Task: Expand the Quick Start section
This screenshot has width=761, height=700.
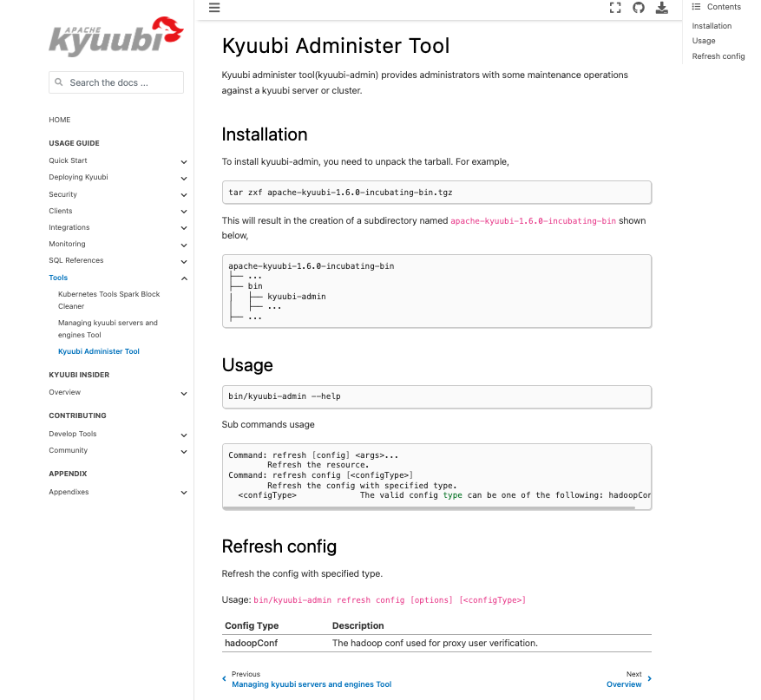Action: coord(184,161)
